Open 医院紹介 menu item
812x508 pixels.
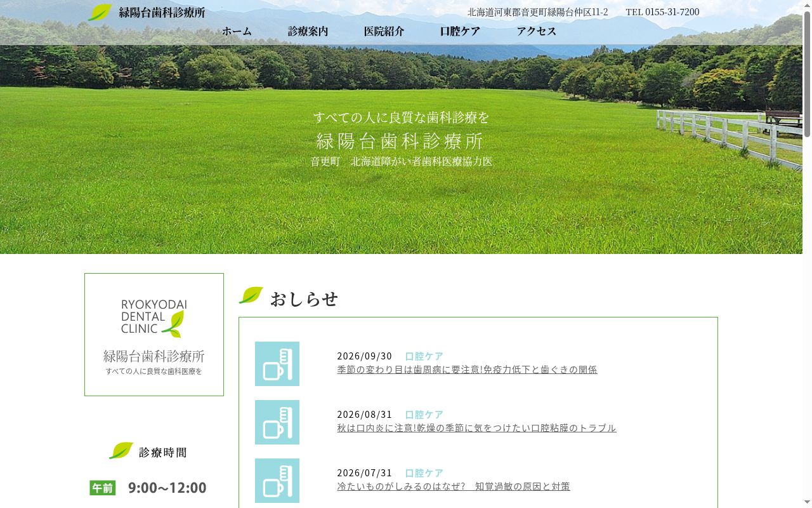tap(384, 31)
